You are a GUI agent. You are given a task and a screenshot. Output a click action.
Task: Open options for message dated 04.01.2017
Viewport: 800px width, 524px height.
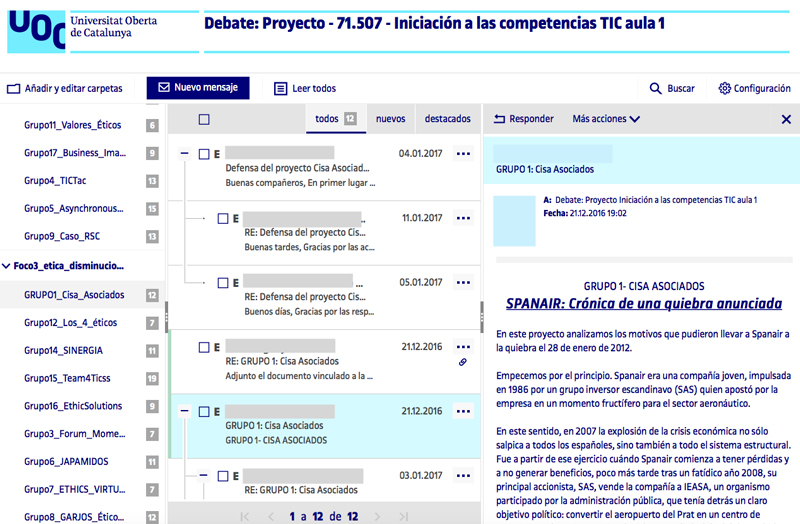[x=463, y=154]
